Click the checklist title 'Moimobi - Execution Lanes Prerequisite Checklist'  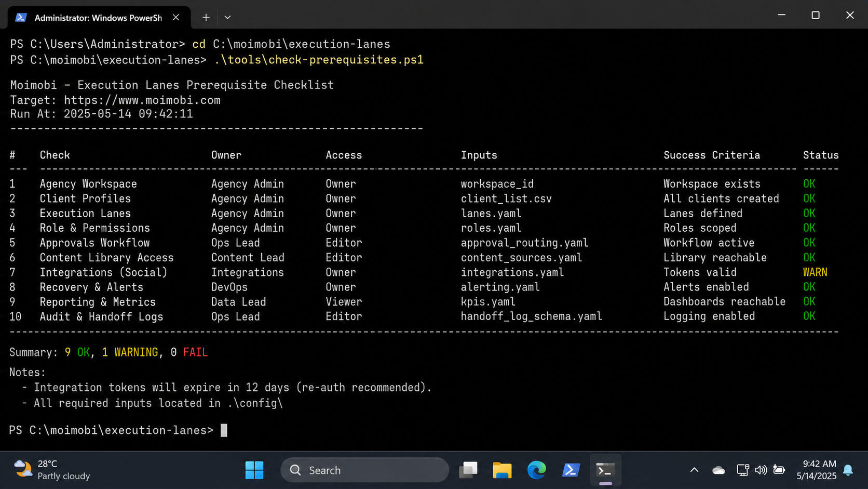coord(172,85)
